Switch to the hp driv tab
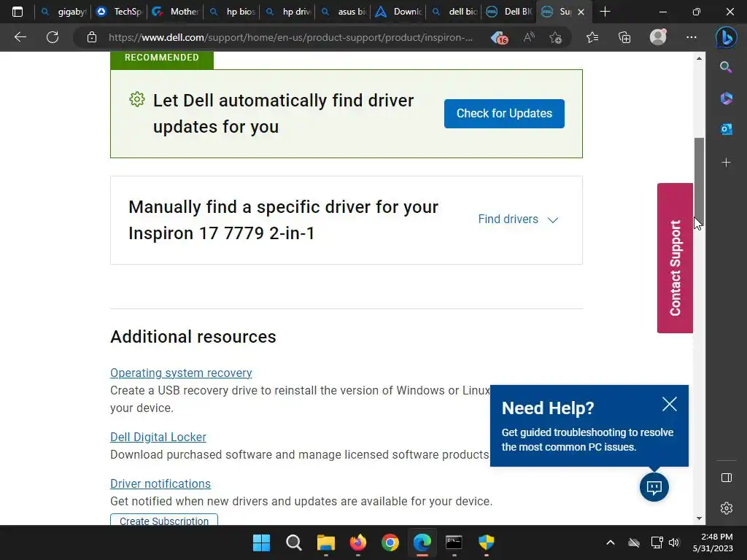This screenshot has width=747, height=560. [x=287, y=12]
